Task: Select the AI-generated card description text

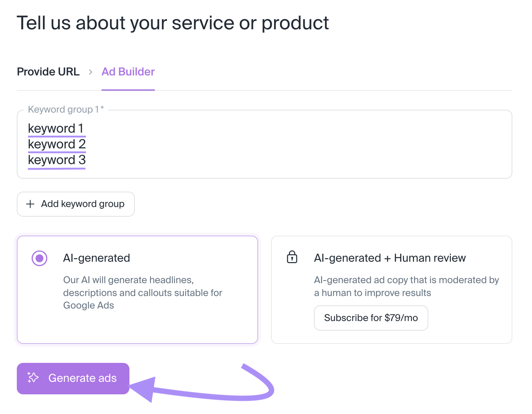Action: (142, 292)
